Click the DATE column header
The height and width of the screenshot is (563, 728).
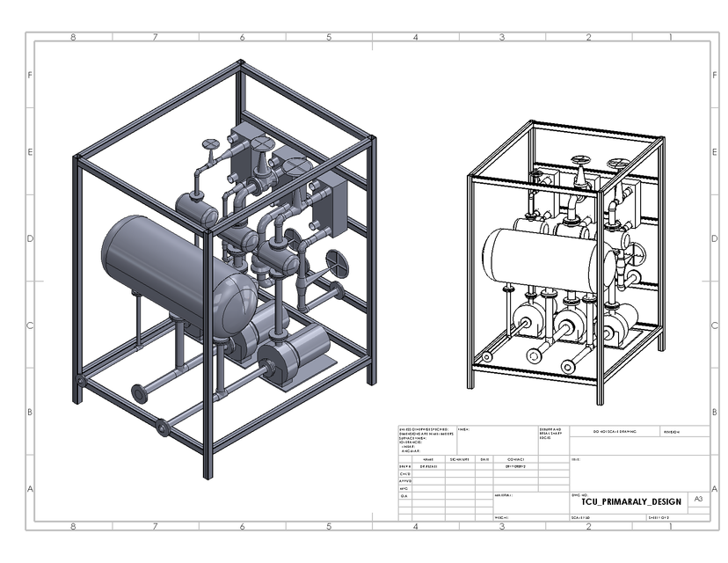coord(484,459)
